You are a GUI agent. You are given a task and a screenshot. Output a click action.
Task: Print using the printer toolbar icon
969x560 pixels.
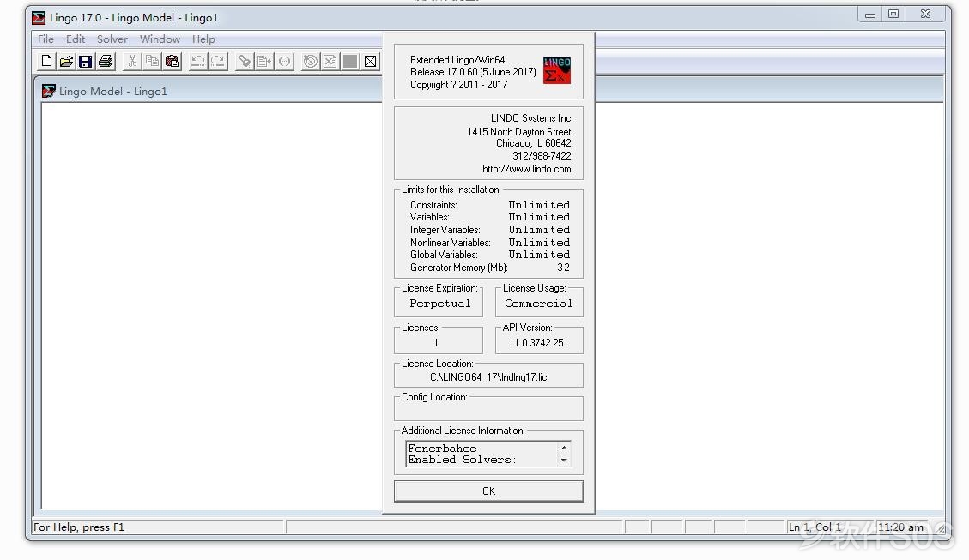click(x=106, y=61)
